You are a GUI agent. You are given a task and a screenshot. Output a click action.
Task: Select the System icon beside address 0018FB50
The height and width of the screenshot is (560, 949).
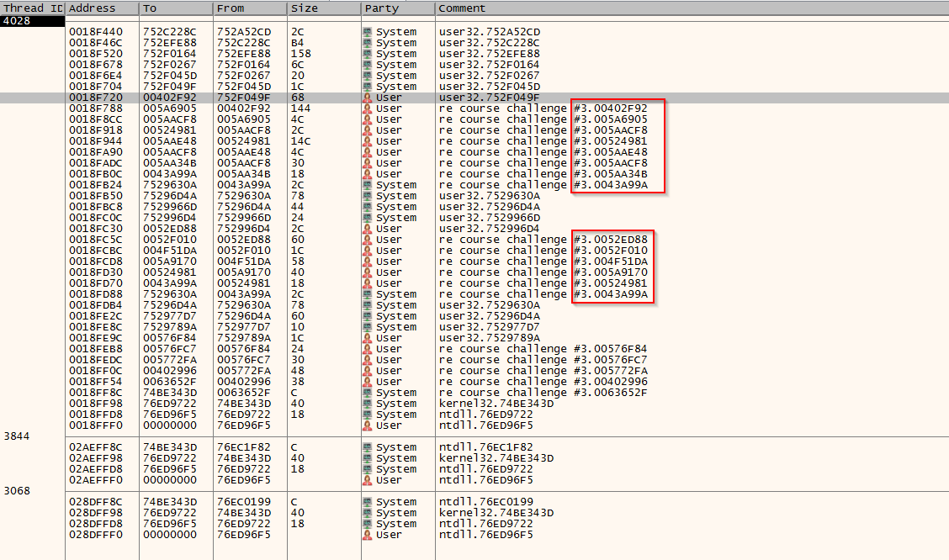point(367,195)
